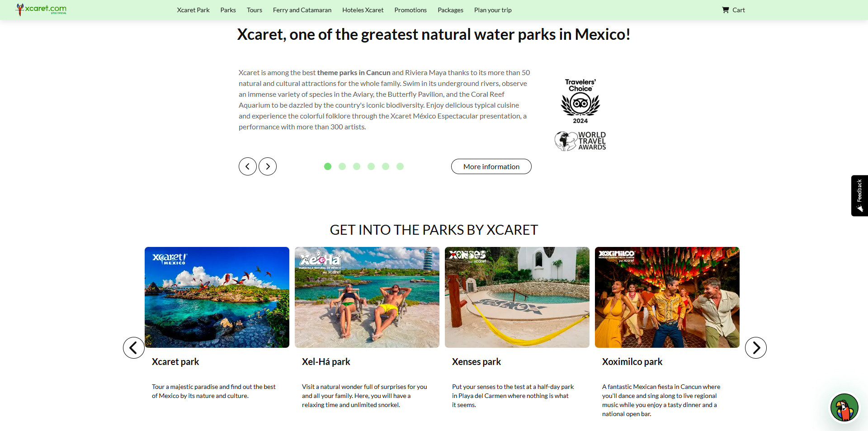Image resolution: width=868 pixels, height=431 pixels.
Task: Click the More information button
Action: (x=491, y=166)
